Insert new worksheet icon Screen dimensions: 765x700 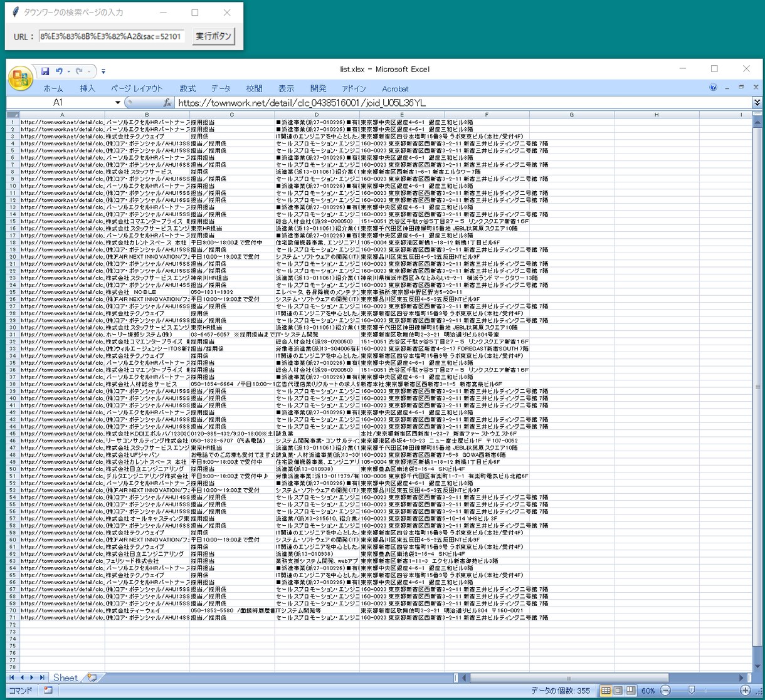point(92,677)
